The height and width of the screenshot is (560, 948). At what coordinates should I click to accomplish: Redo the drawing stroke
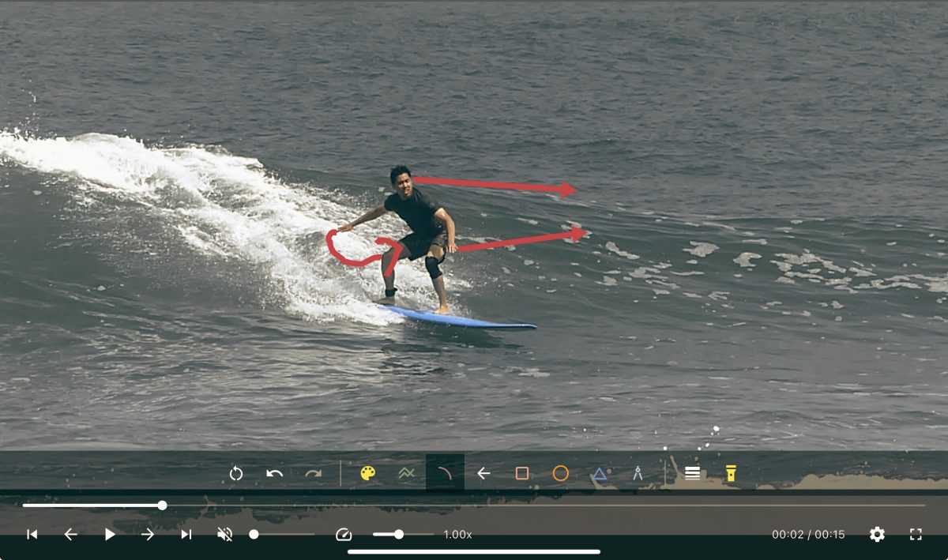coord(314,474)
